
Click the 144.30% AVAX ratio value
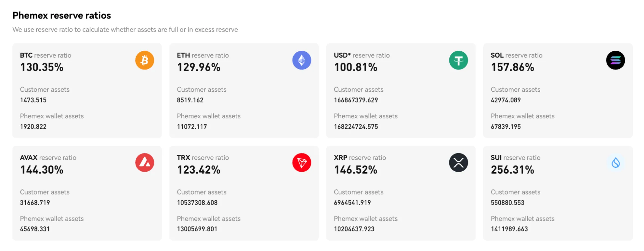(x=42, y=170)
